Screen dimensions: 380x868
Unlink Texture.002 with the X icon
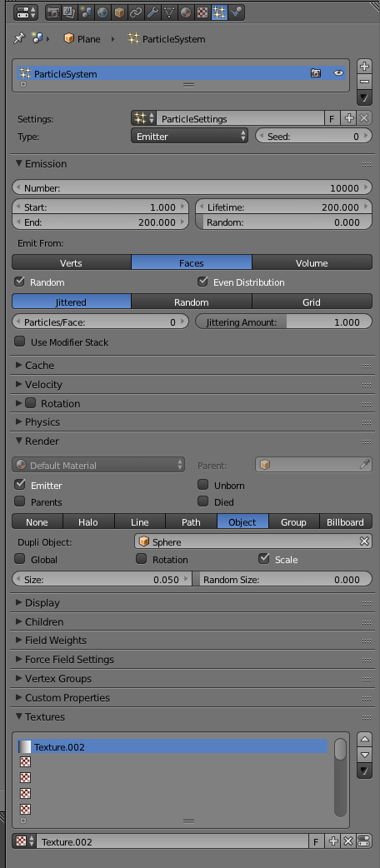click(348, 841)
